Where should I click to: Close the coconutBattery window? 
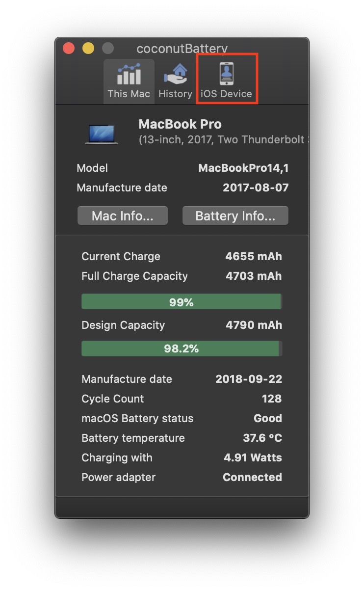(x=69, y=48)
